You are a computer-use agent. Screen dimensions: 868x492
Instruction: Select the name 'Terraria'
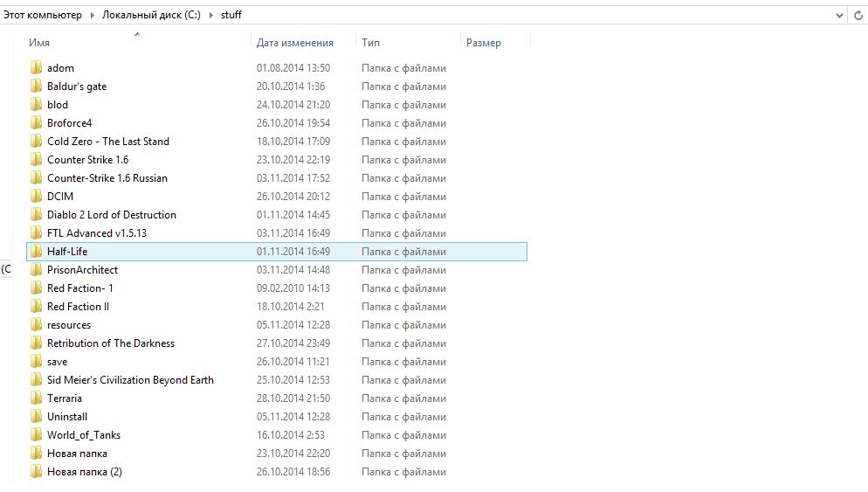click(65, 398)
